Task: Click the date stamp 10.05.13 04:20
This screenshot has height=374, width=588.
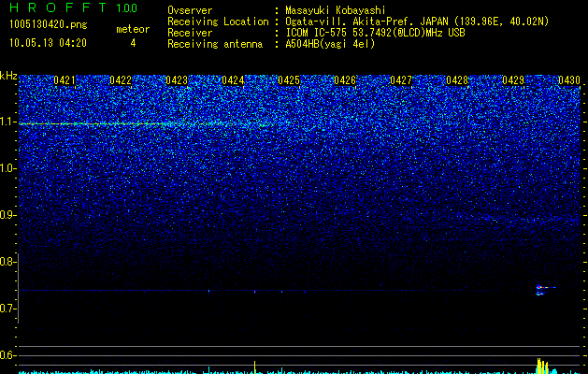Action: 48,43
